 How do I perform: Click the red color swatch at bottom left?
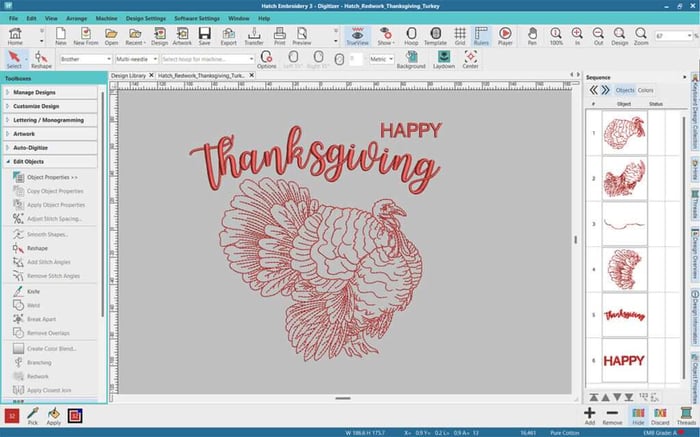click(11, 414)
